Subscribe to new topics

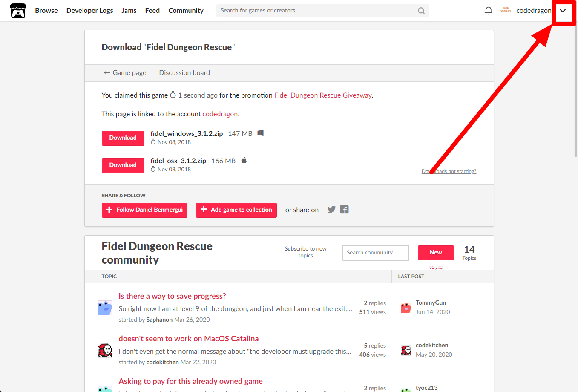pyautogui.click(x=305, y=252)
